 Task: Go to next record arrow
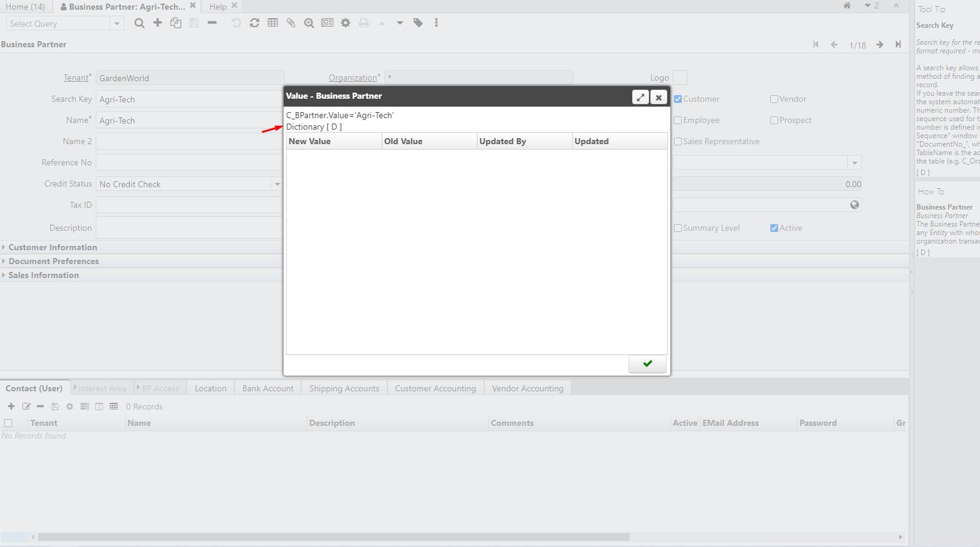[879, 45]
